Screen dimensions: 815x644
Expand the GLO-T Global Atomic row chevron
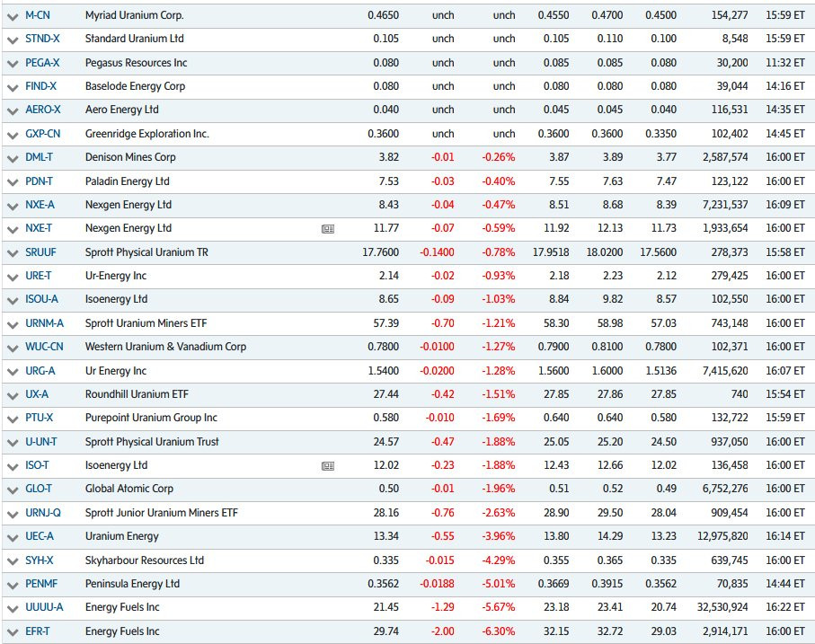point(13,490)
